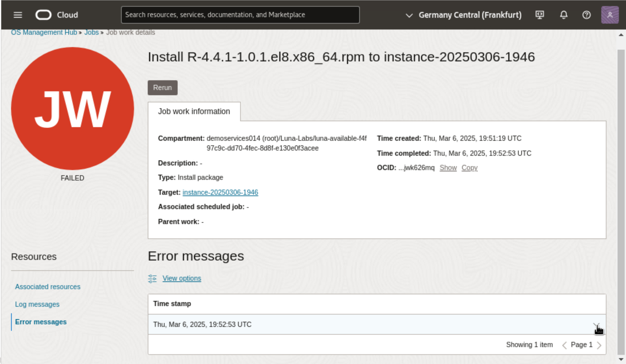Select the Job work information tab
This screenshot has width=626, height=364.
point(194,111)
